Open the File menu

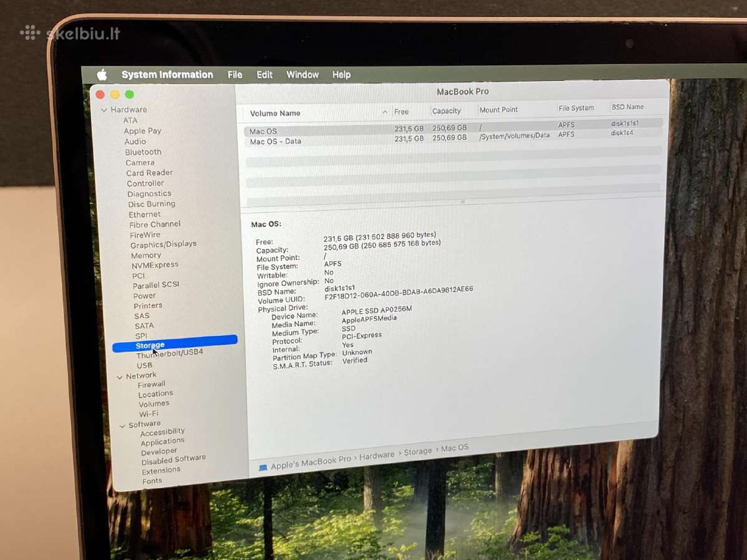coord(235,75)
